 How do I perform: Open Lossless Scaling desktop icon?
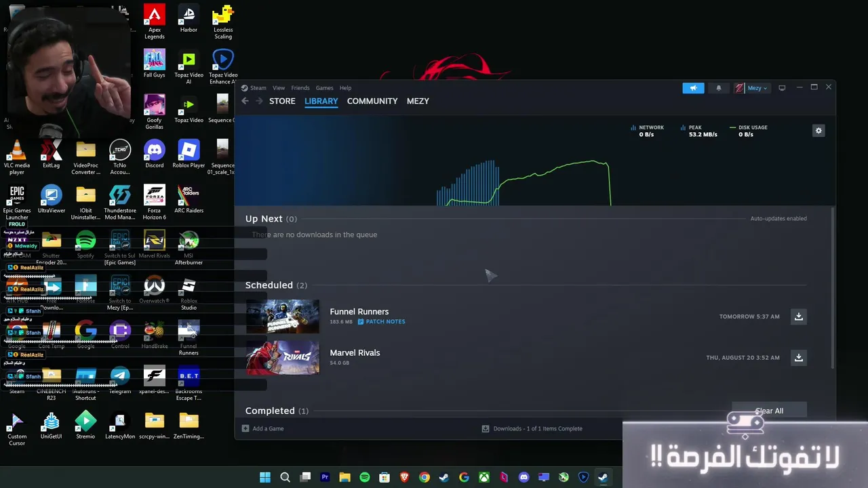[x=223, y=23]
